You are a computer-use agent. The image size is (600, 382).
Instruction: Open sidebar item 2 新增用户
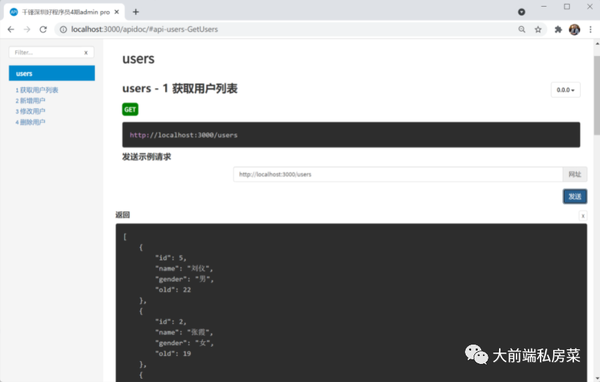click(x=30, y=101)
